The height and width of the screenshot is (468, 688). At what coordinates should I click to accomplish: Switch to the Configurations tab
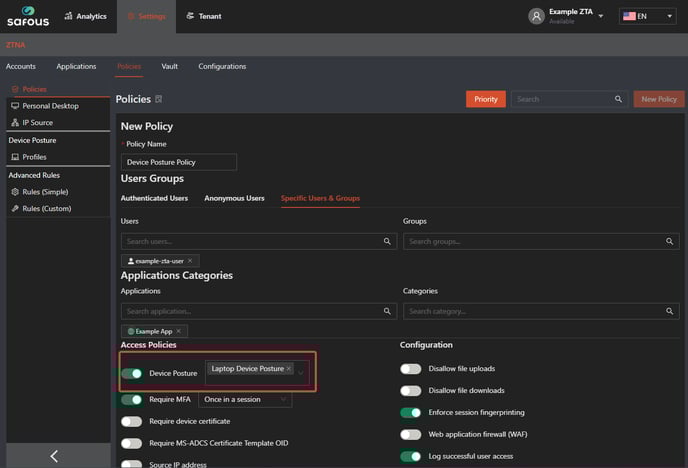pos(222,66)
